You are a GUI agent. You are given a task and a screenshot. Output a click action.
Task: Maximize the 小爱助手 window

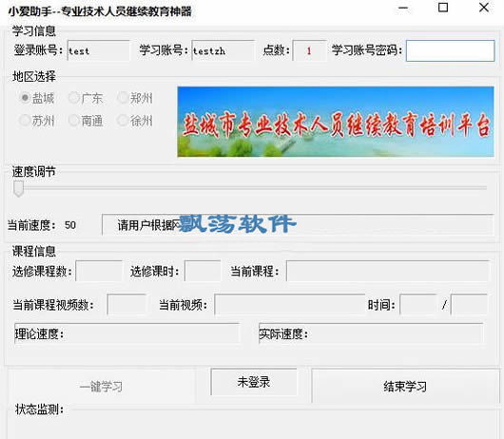(x=443, y=8)
